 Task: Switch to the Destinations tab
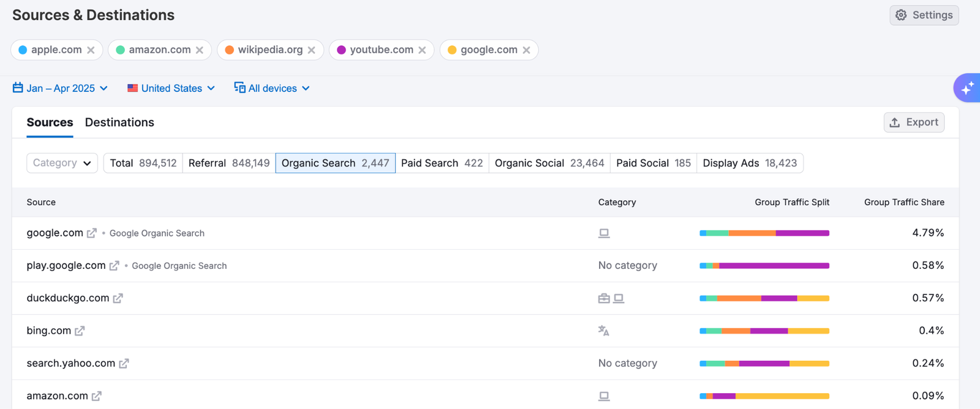pos(119,122)
